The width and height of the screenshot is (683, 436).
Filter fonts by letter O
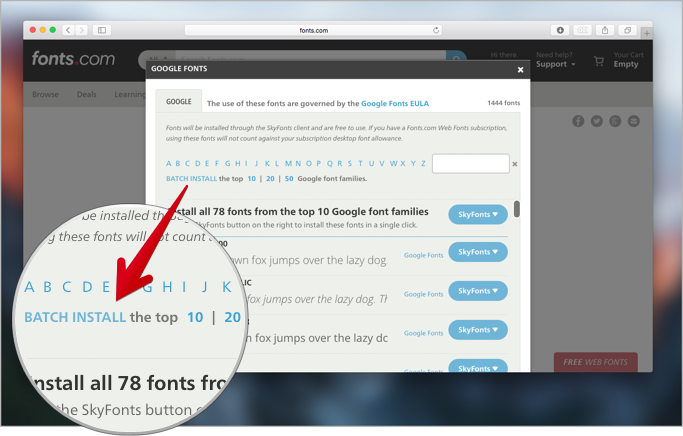click(x=309, y=164)
